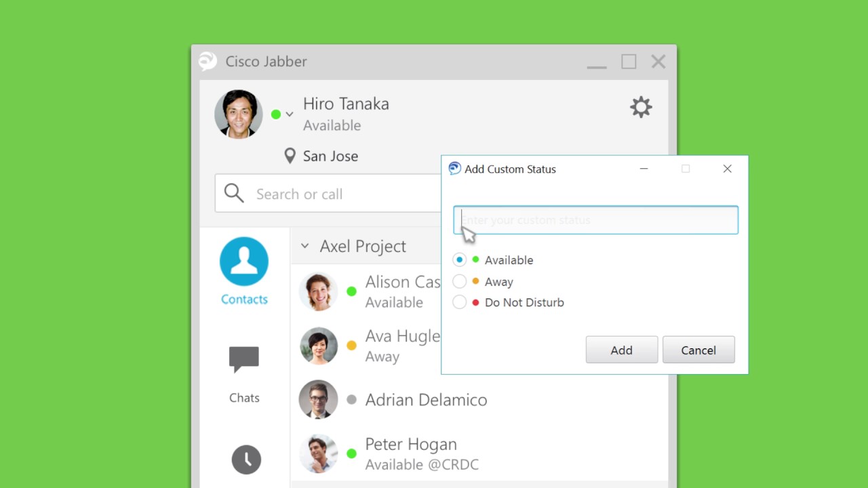Maximize the Cisco Jabber window
This screenshot has width=868, height=488.
629,62
